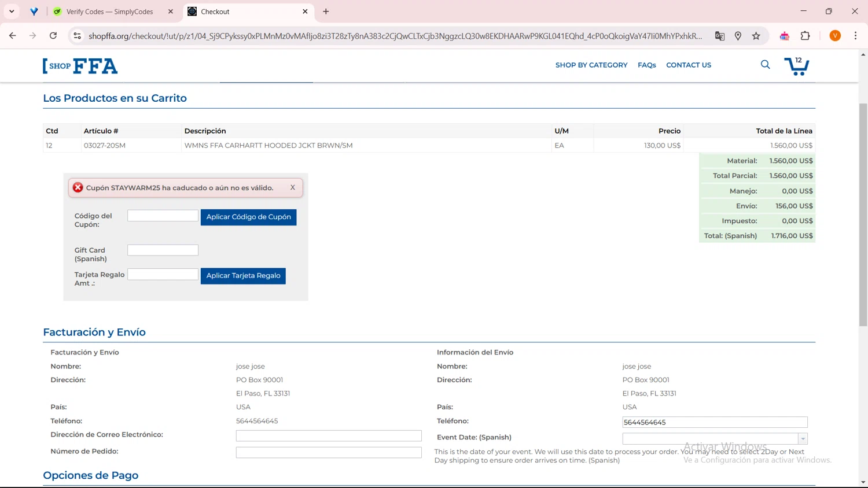
Task: Click the translate page icon in address bar
Action: (719, 36)
